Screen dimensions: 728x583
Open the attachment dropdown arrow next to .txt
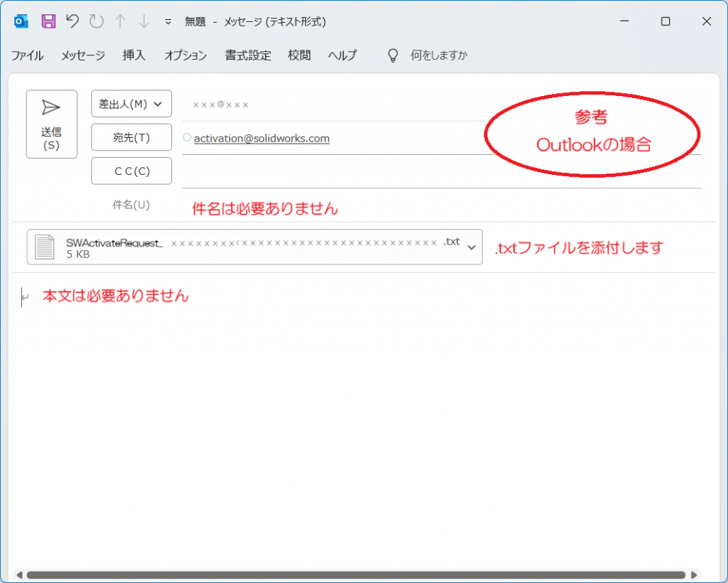tap(472, 247)
